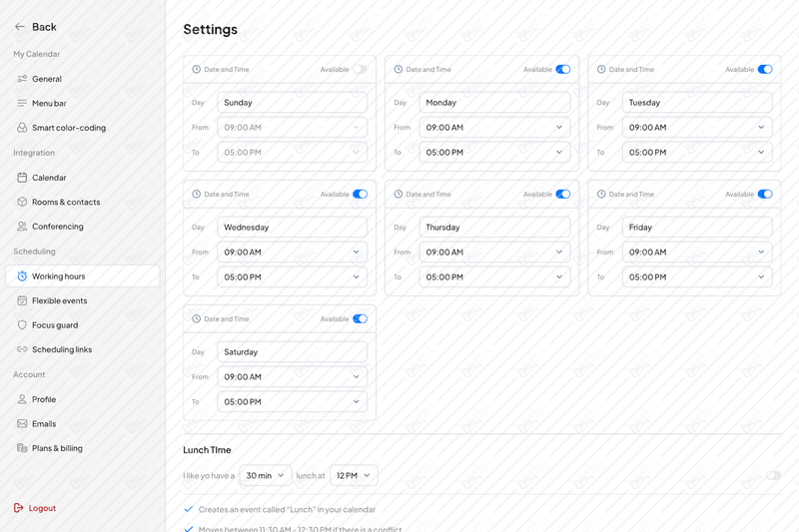
Task: Open Saturday From time dropdown
Action: (x=292, y=376)
